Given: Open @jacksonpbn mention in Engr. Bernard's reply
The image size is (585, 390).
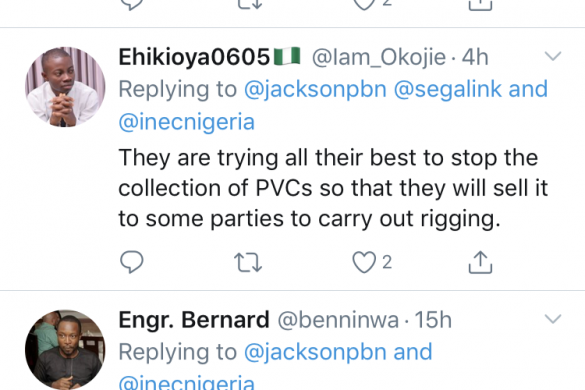Looking at the screenshot, I should coord(315,352).
